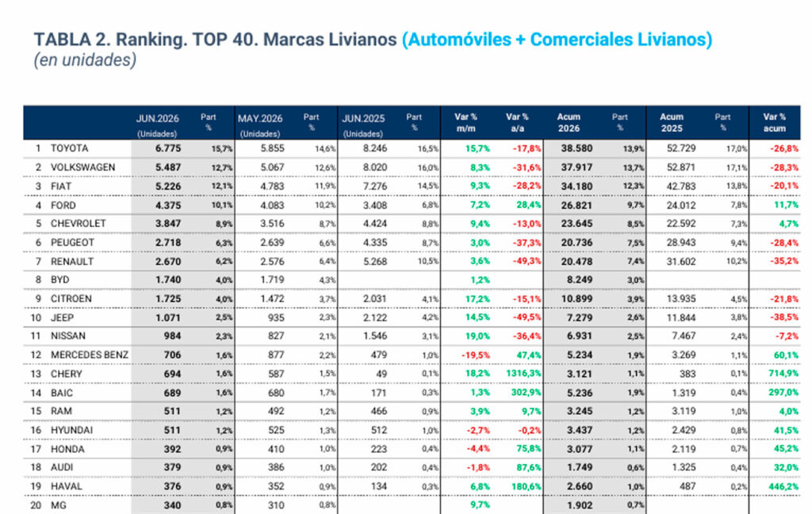Click Renault's JUN.2025 value '5.268'
812x514 pixels.
tap(375, 261)
